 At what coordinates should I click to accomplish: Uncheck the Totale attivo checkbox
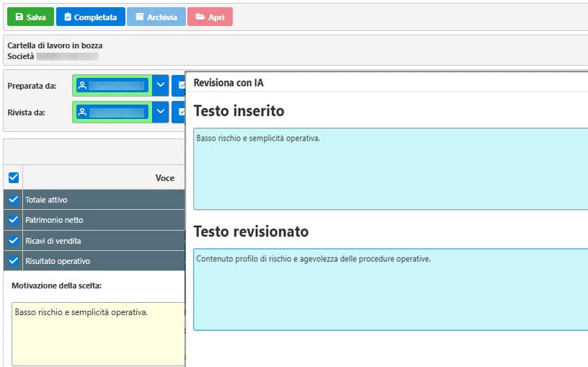point(14,200)
